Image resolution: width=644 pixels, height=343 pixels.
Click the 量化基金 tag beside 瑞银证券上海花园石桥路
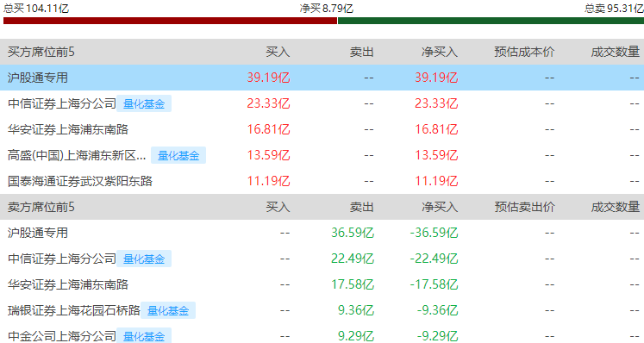(x=168, y=310)
